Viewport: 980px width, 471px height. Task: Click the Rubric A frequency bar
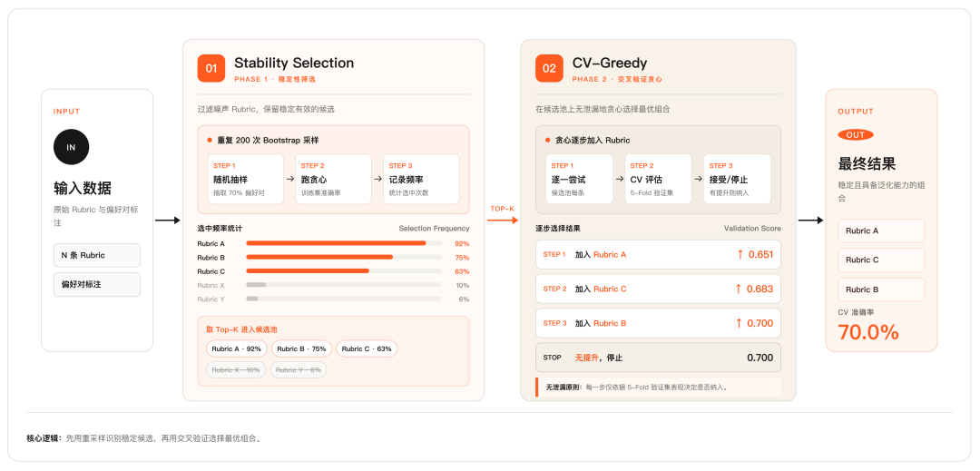tap(344, 243)
